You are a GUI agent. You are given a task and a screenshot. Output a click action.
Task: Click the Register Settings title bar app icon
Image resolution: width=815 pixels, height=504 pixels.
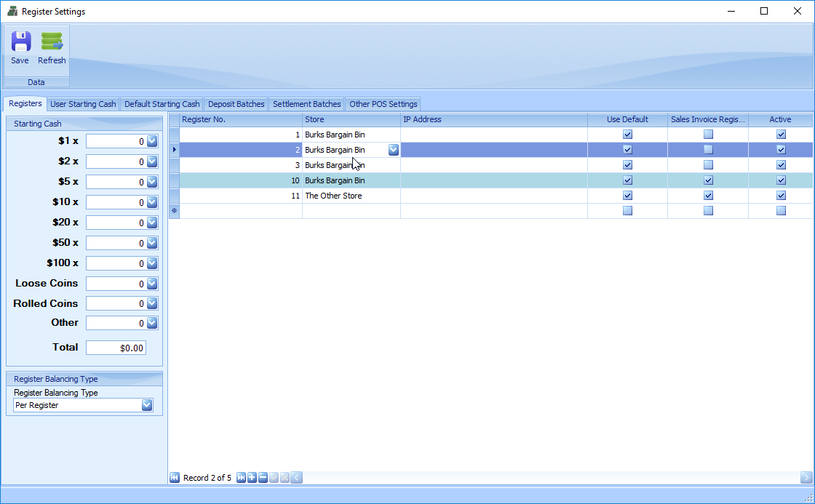pos(12,12)
